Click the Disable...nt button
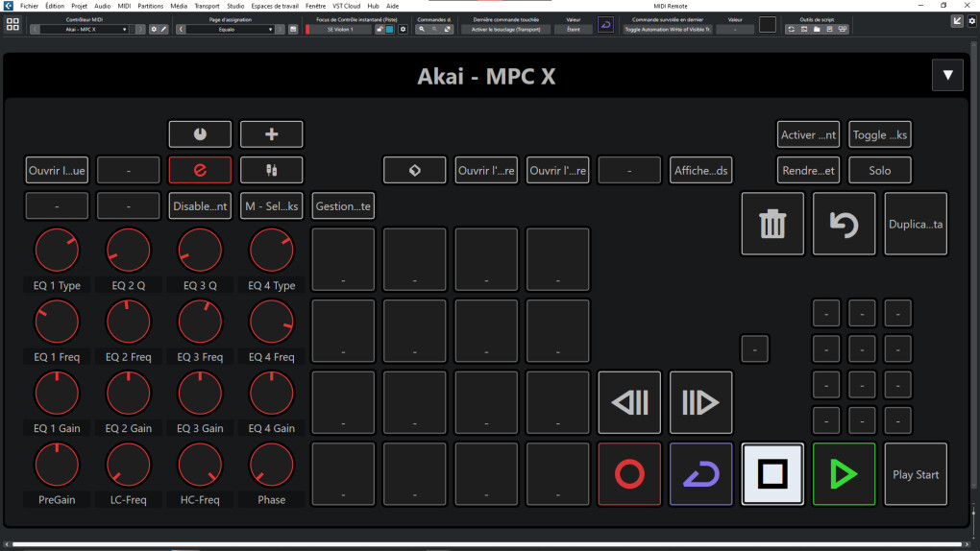This screenshot has height=551, width=980. coord(200,205)
